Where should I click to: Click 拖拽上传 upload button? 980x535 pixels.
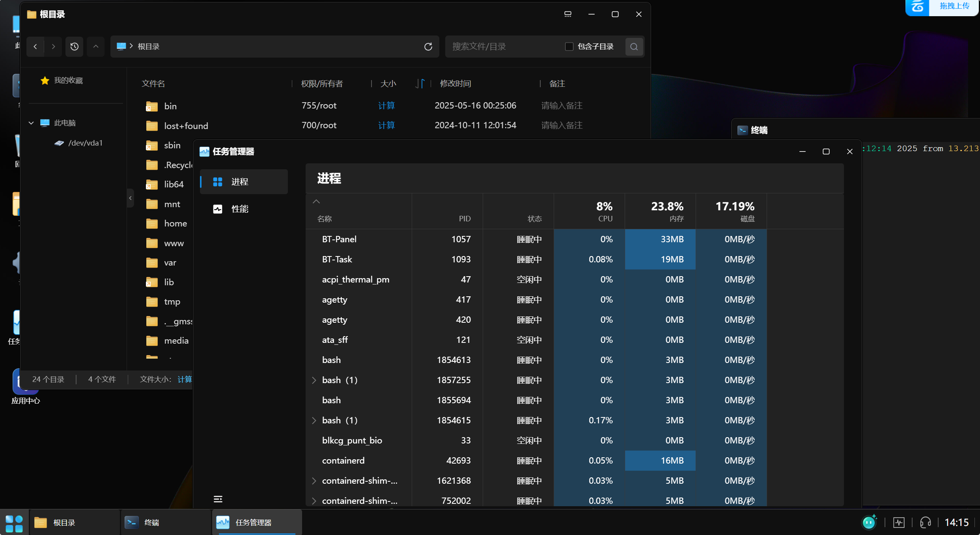pos(954,6)
